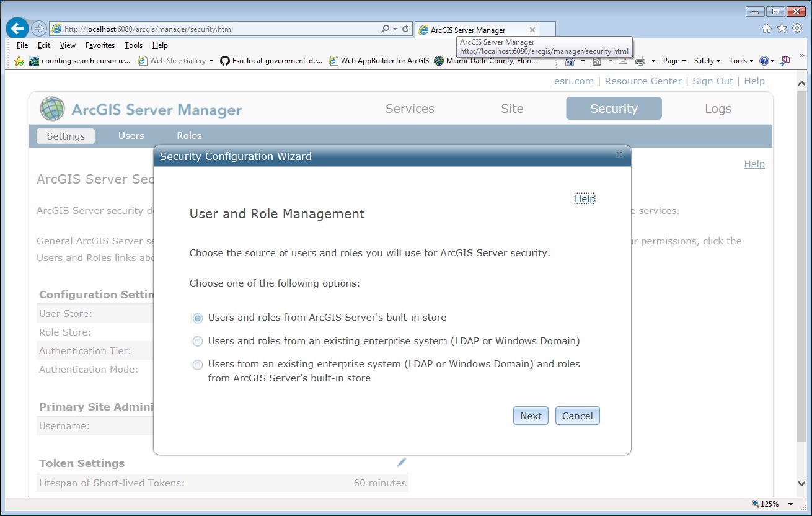Select the '60 minutes' token lifespan value
Image resolution: width=812 pixels, height=516 pixels.
click(380, 483)
